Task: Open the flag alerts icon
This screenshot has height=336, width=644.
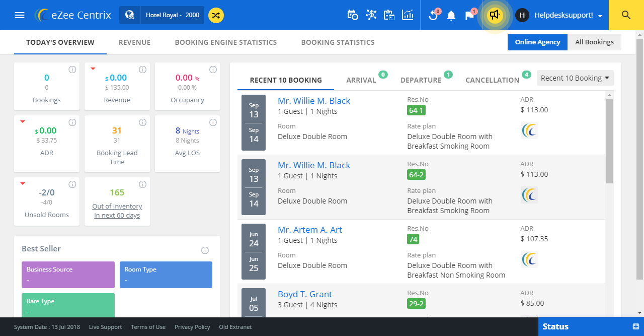Action: click(469, 15)
